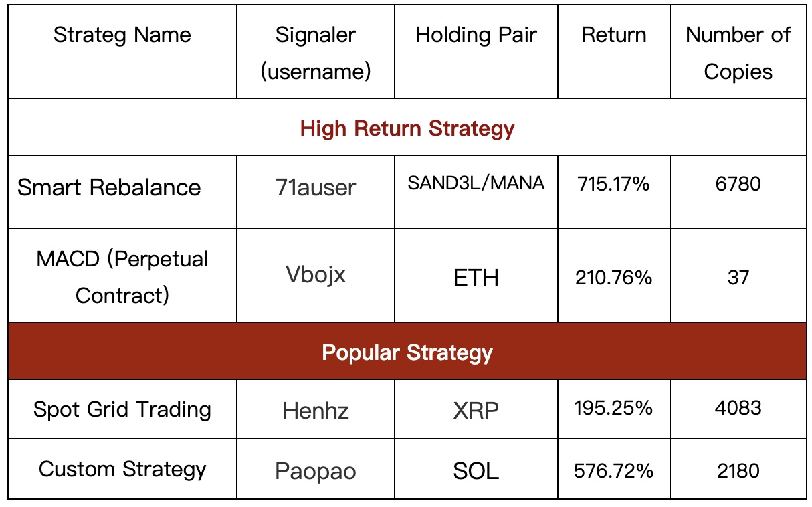Open the Smart Rebalance strategy

pos(109,187)
